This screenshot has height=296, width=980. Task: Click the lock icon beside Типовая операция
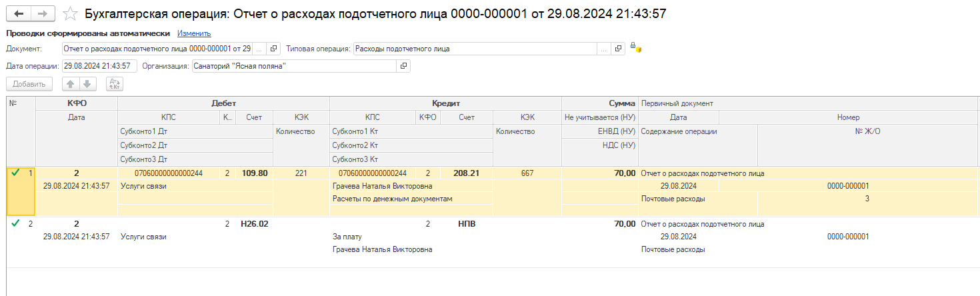[635, 49]
